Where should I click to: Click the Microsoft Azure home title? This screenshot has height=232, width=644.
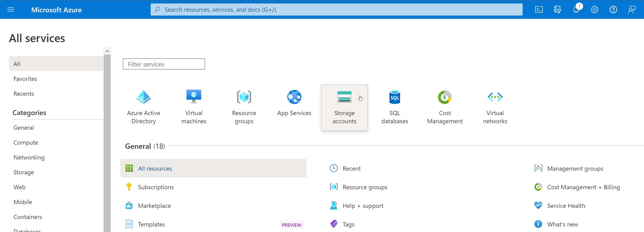pyautogui.click(x=56, y=10)
